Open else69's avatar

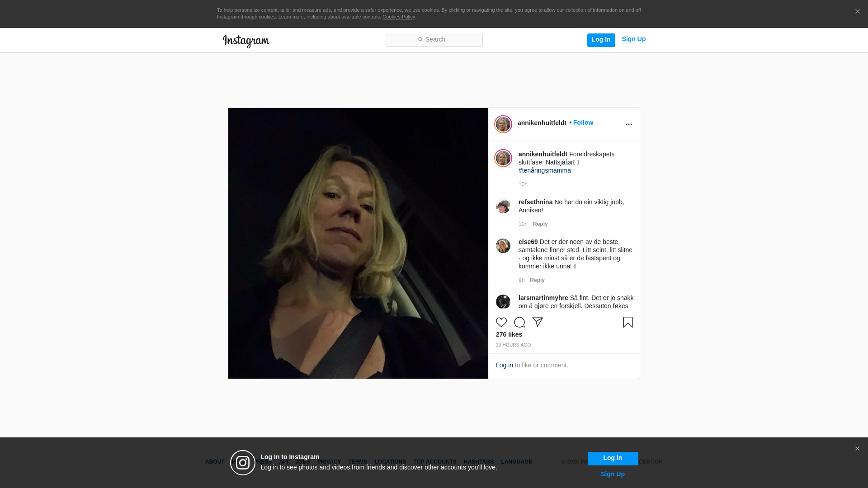[x=503, y=246]
